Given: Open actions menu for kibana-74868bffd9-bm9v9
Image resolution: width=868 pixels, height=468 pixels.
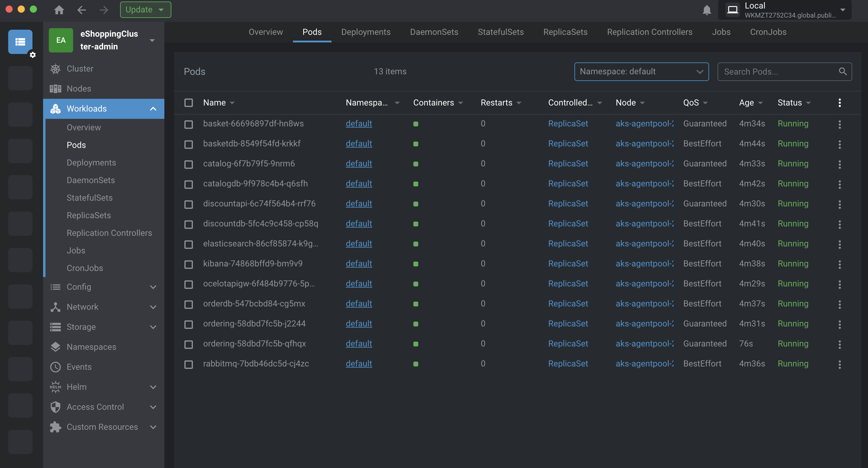Looking at the screenshot, I should tap(839, 264).
